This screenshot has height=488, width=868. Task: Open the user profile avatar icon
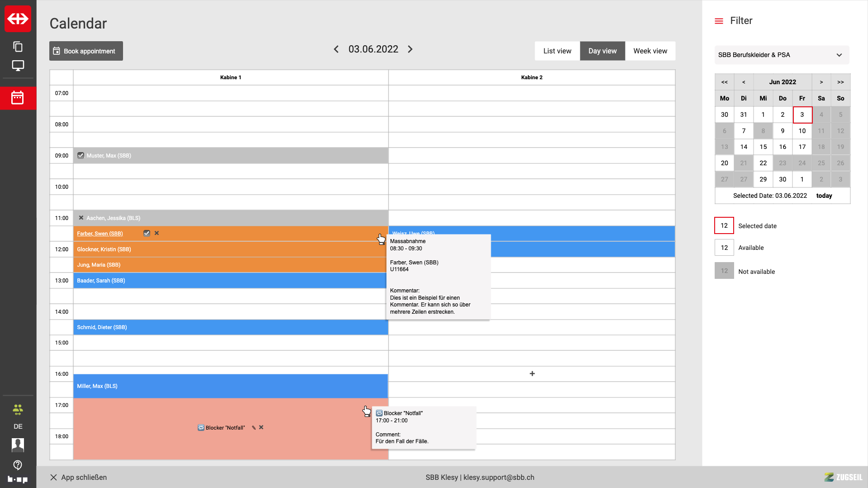(18, 445)
